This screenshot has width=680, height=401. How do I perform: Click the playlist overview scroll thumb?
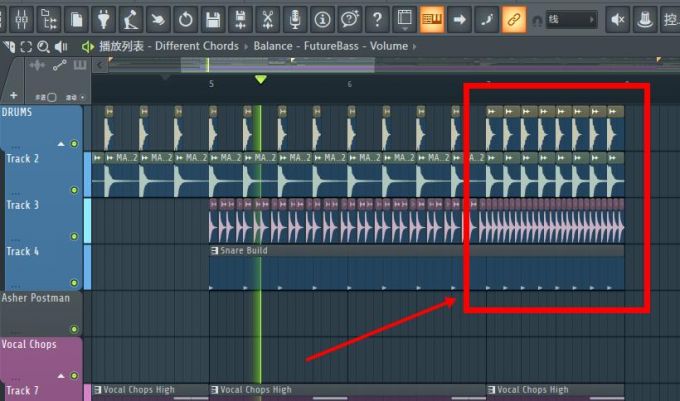point(278,65)
